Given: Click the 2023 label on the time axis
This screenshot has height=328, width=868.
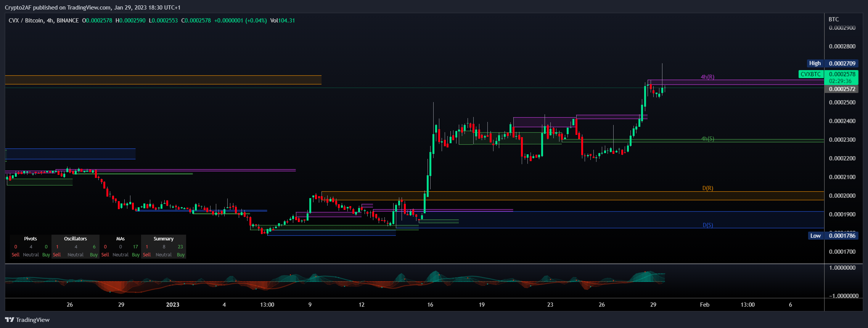Looking at the screenshot, I should (173, 305).
